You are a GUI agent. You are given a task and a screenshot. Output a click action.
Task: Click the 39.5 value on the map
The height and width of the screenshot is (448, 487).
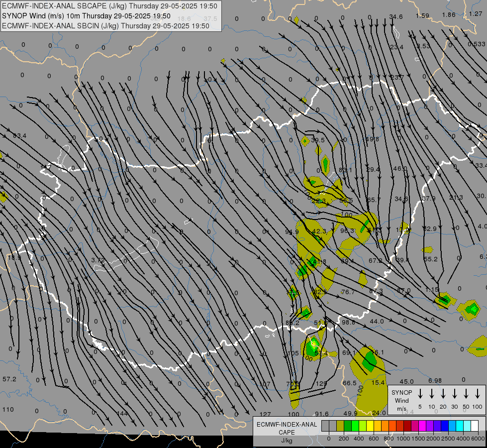318,140
